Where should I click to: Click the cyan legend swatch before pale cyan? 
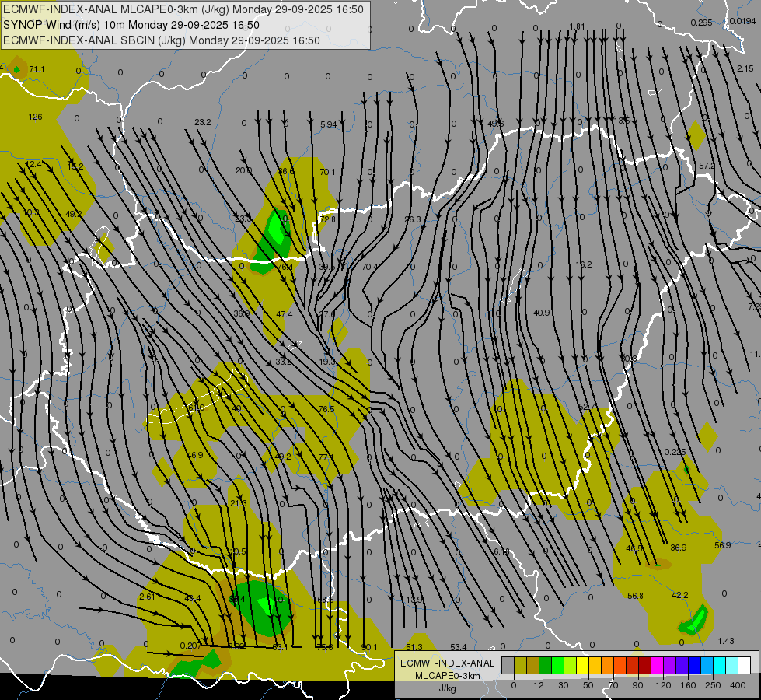pos(721,665)
